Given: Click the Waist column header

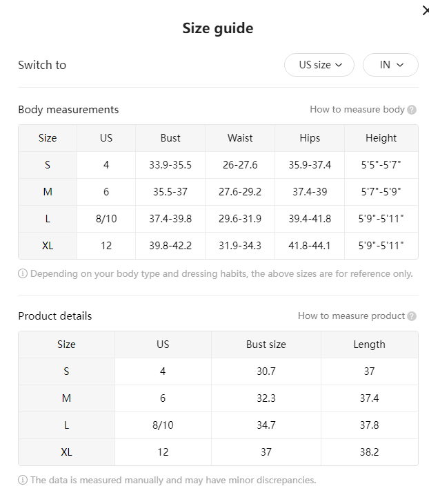Looking at the screenshot, I should [240, 138].
